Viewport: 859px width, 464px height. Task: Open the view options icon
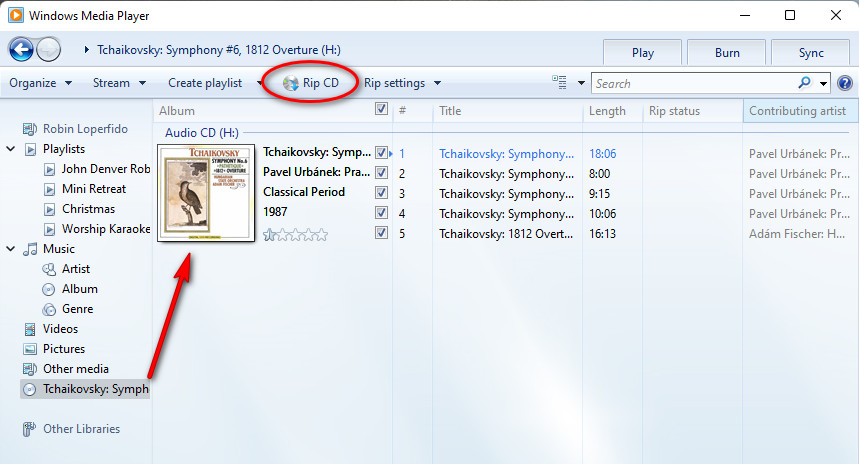click(x=560, y=83)
